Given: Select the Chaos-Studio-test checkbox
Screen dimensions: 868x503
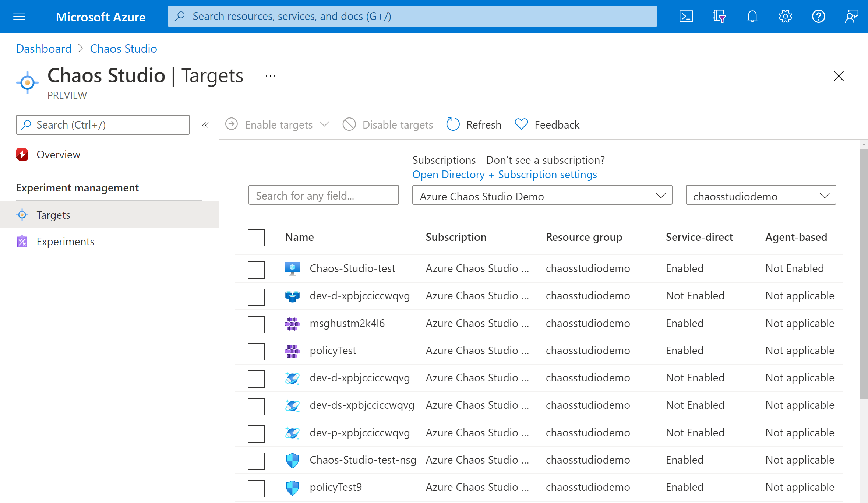Looking at the screenshot, I should [x=255, y=268].
